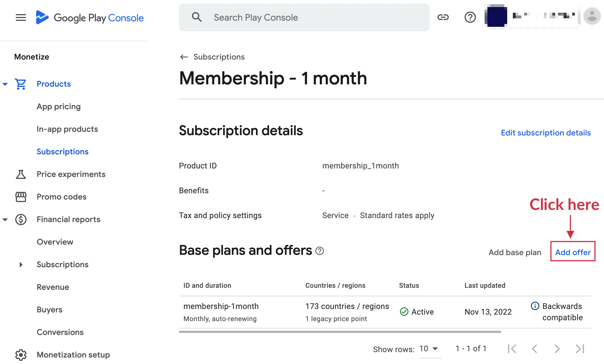The height and width of the screenshot is (364, 604).
Task: Collapse the Products section arrow
Action: coord(5,84)
